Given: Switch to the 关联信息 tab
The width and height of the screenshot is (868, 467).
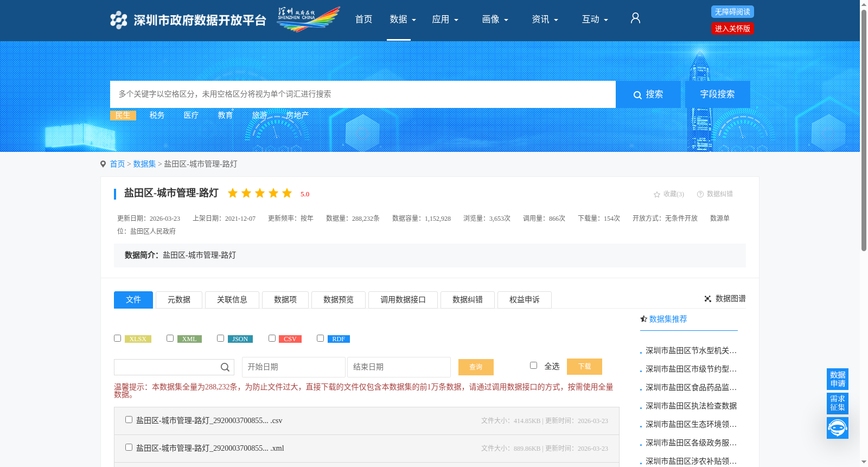Looking at the screenshot, I should coord(232,300).
